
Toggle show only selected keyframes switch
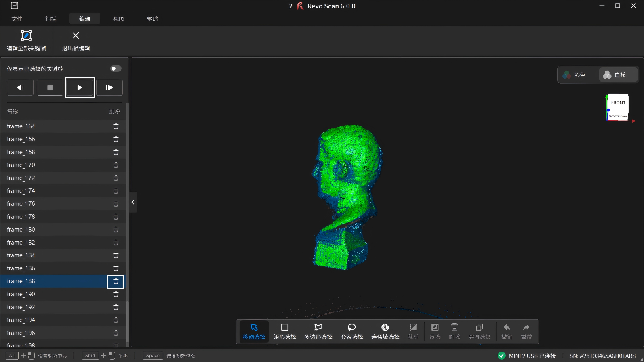(116, 69)
